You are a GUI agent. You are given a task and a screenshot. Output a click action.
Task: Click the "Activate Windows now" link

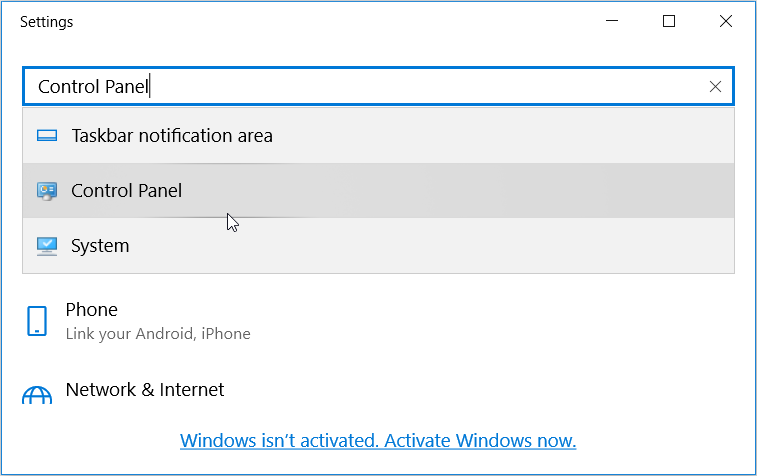tap(378, 441)
